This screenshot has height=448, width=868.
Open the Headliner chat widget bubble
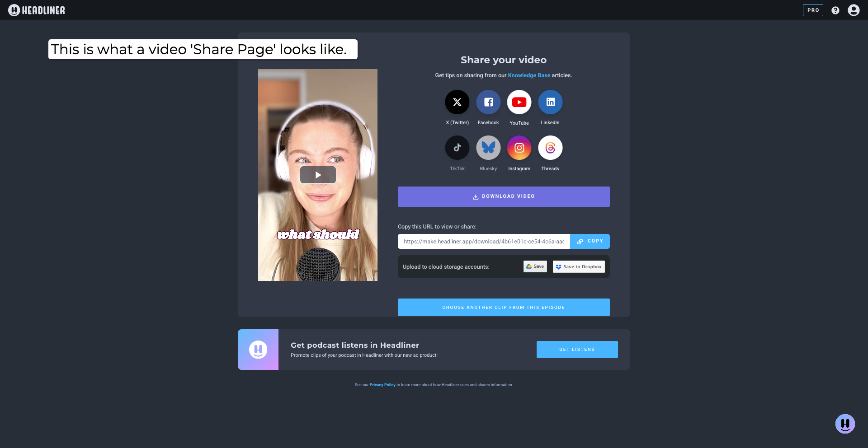(x=845, y=424)
